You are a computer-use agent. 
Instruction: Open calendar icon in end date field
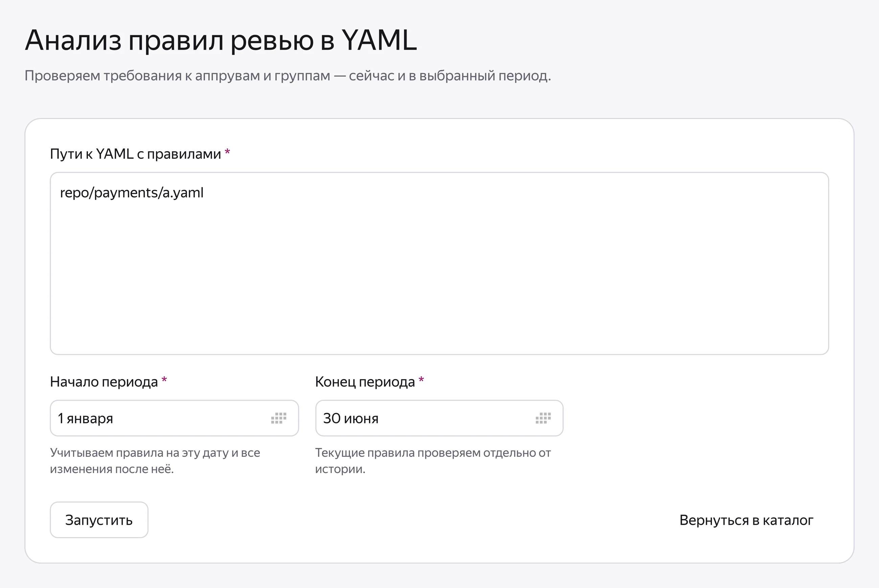[x=543, y=418]
